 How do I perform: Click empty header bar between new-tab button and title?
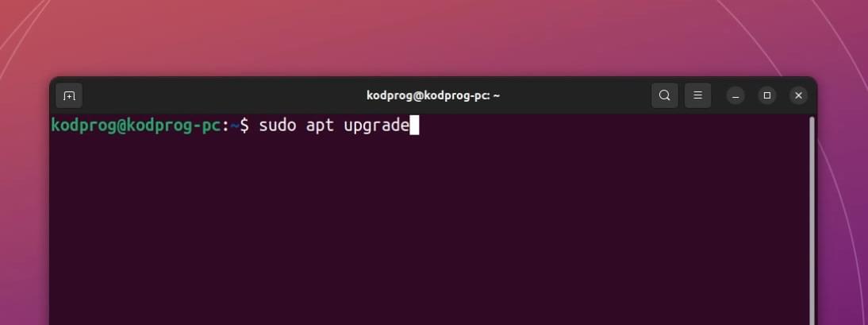pos(221,95)
